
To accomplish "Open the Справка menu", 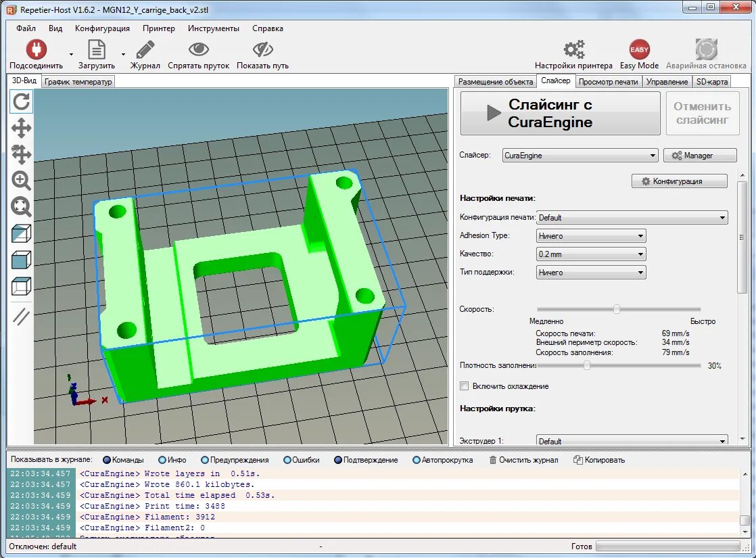I will pos(268,28).
